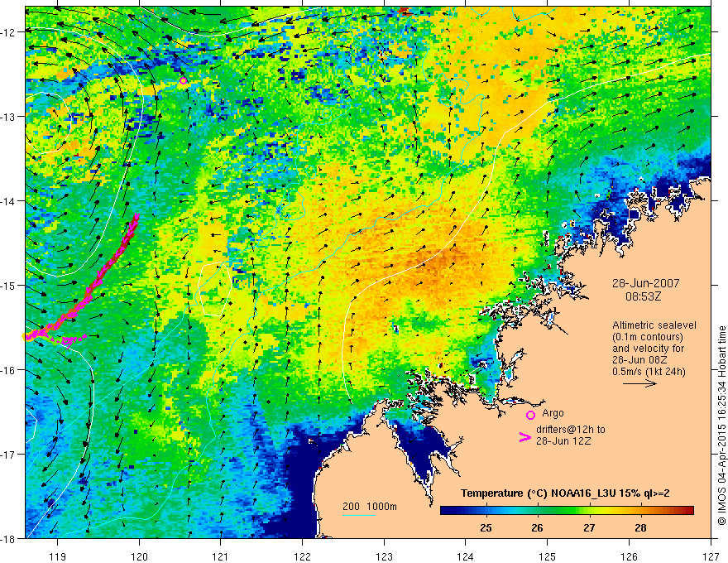Click the '0.5m/s (1kt 24h)' scale text
The height and width of the screenshot is (563, 728).
click(649, 372)
